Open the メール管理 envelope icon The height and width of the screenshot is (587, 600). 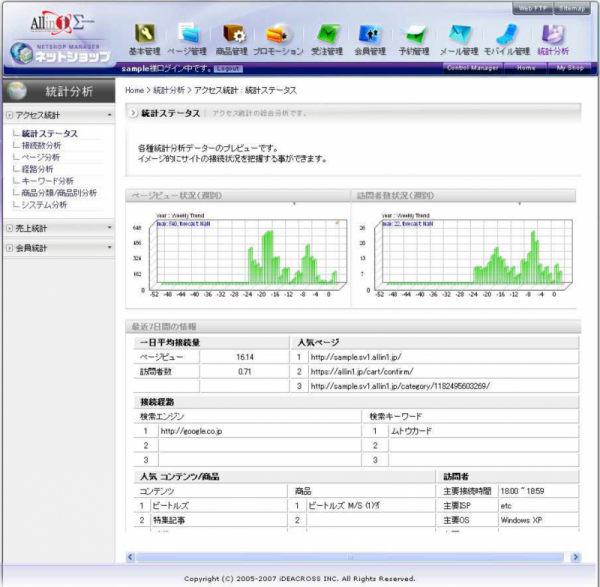click(x=459, y=33)
